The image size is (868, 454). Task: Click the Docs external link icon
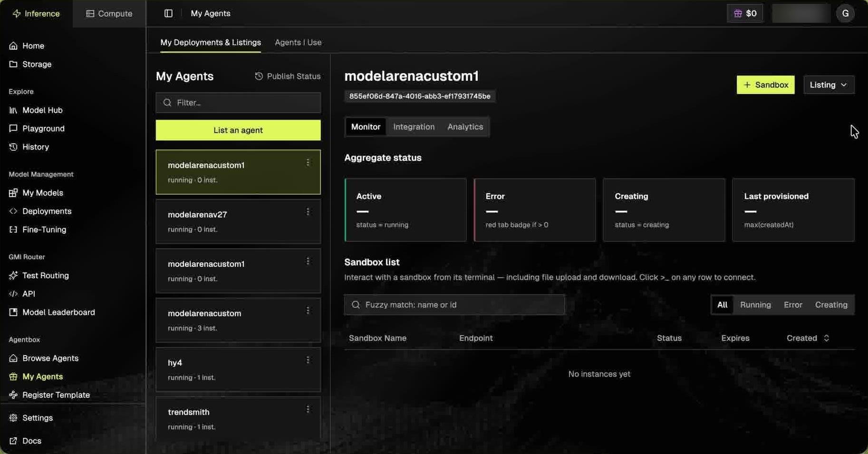tap(13, 441)
